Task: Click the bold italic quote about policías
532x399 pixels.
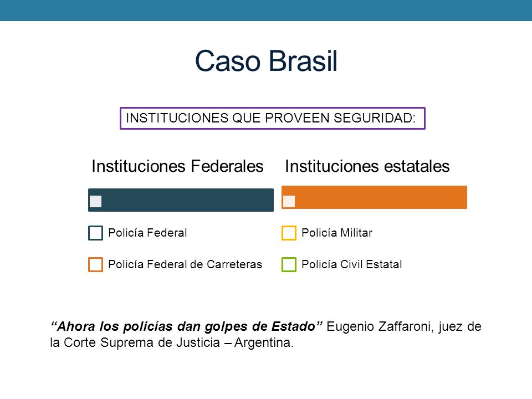Action: pyautogui.click(x=186, y=326)
